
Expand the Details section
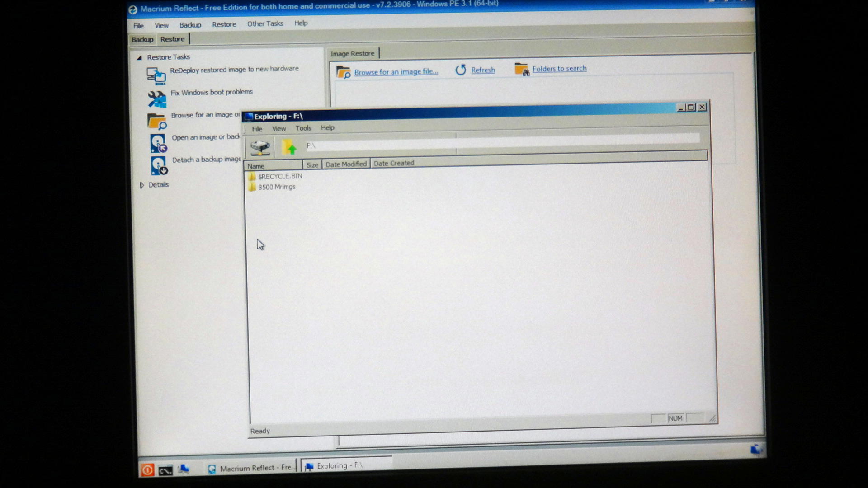pyautogui.click(x=142, y=185)
